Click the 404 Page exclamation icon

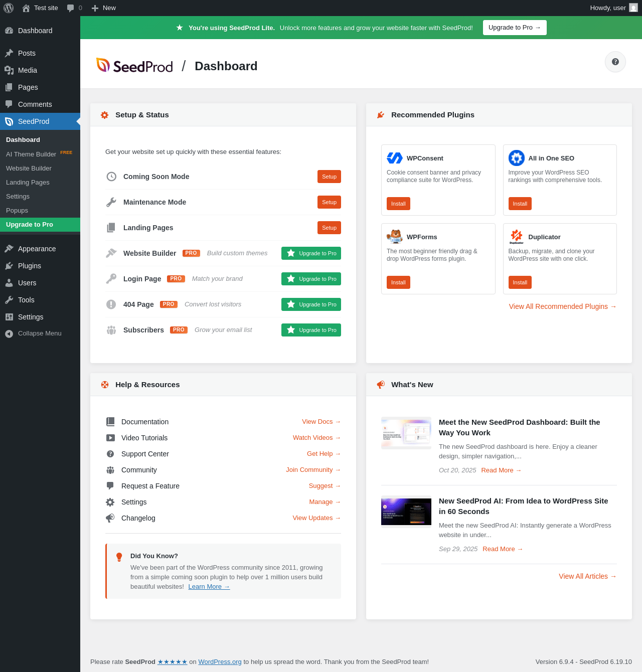pyautogui.click(x=111, y=304)
